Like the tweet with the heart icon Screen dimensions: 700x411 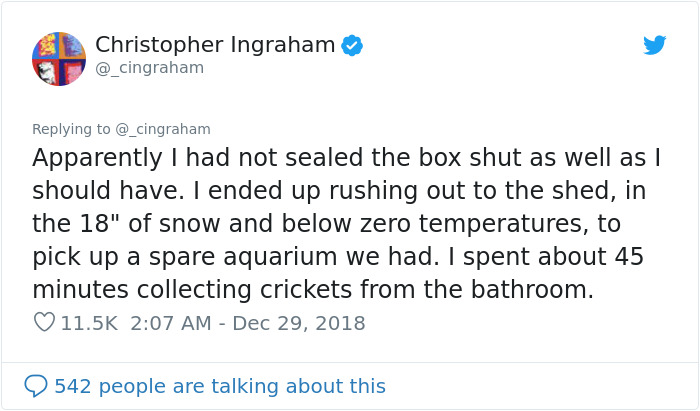click(x=43, y=323)
